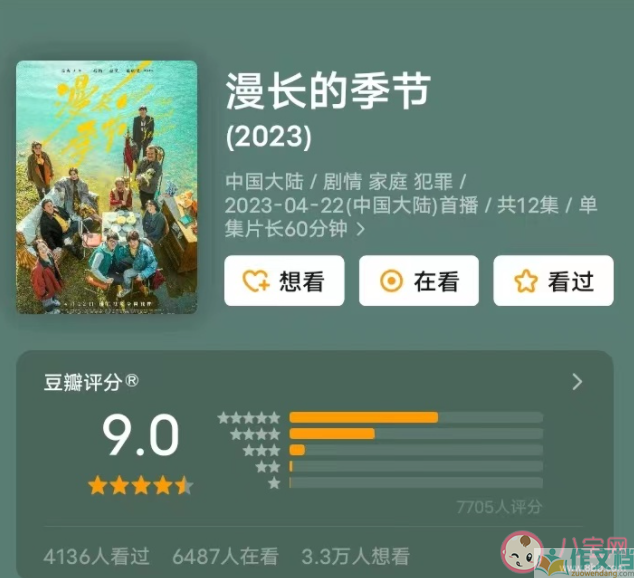This screenshot has width=634, height=578.
Task: Mark show as 看过
Action: (554, 281)
